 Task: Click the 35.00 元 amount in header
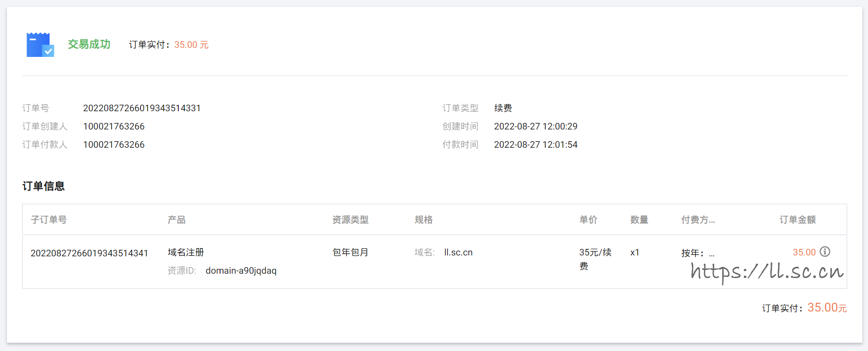pyautogui.click(x=191, y=45)
